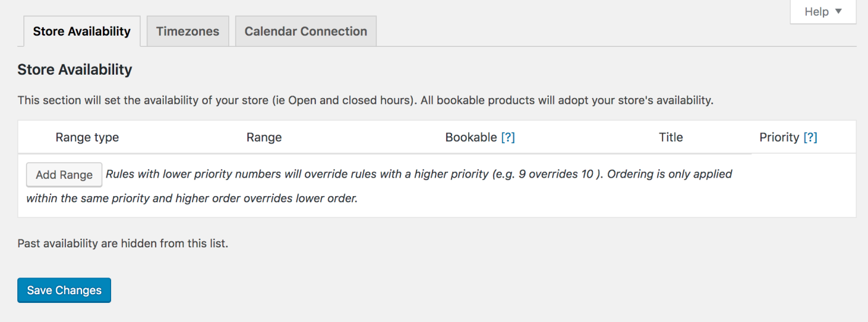Click the "9 overrides 10" example text
Screen dimensions: 868x322
(x=556, y=174)
